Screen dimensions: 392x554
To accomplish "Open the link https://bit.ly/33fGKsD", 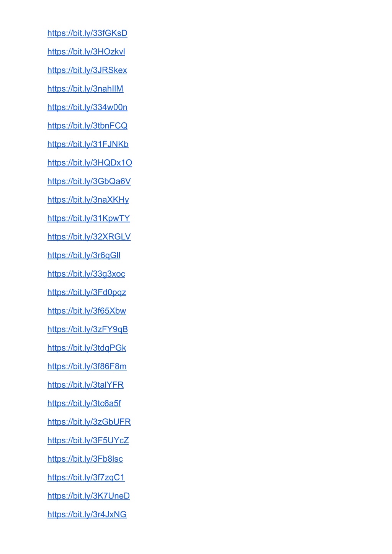I will coord(87,33).
